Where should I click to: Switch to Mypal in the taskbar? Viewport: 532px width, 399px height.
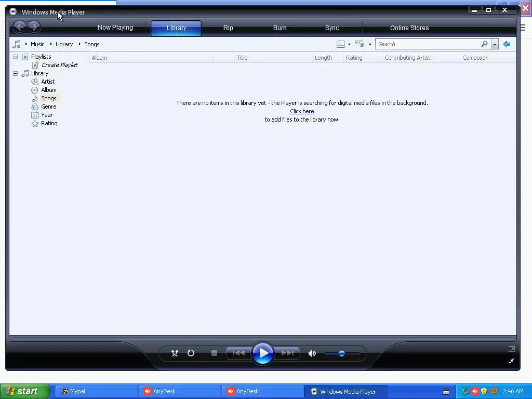[96, 391]
